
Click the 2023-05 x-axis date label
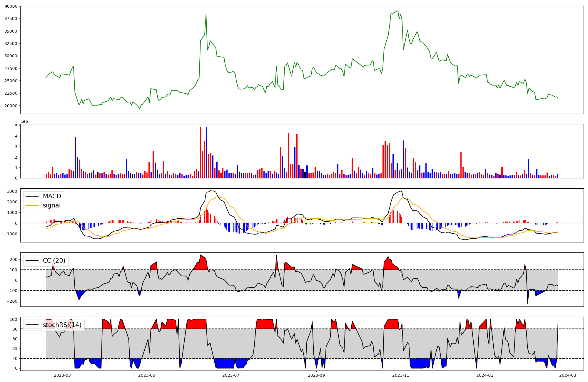(147, 375)
